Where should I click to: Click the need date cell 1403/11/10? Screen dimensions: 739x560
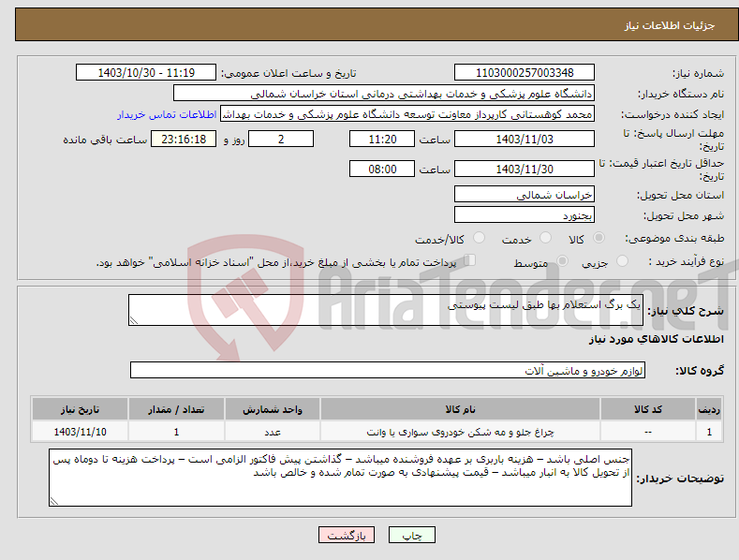tap(81, 432)
